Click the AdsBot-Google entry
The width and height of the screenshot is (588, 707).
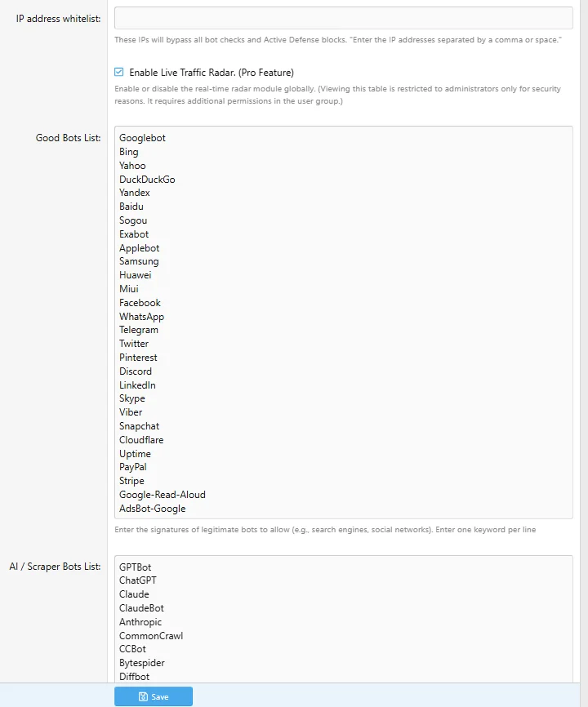[x=153, y=509]
